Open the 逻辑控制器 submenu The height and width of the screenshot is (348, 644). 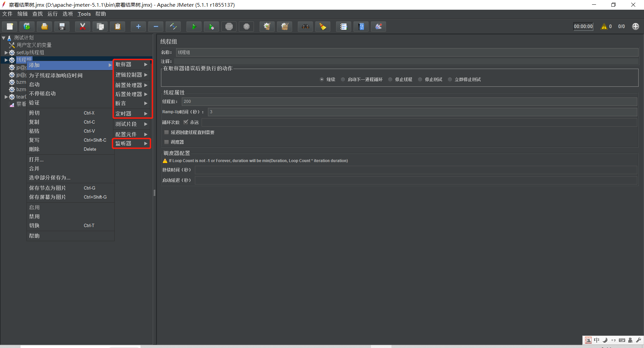point(131,75)
